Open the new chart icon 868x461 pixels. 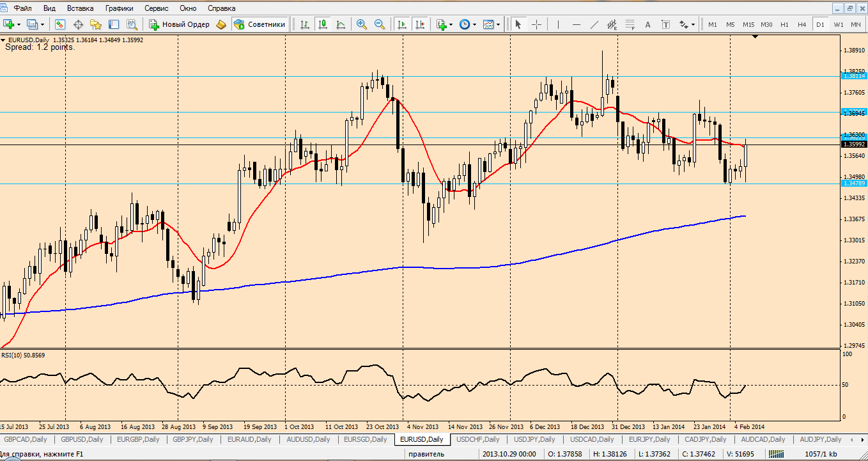point(9,24)
